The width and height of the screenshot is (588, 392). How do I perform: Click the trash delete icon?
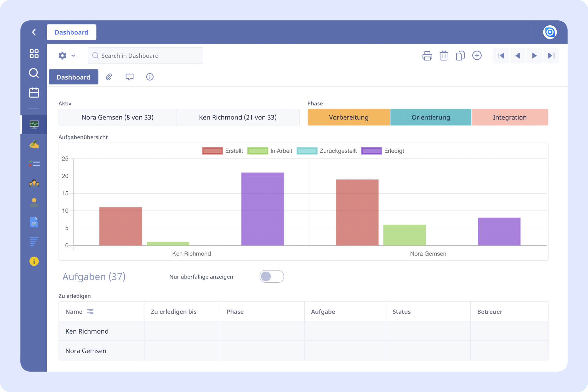coord(444,56)
